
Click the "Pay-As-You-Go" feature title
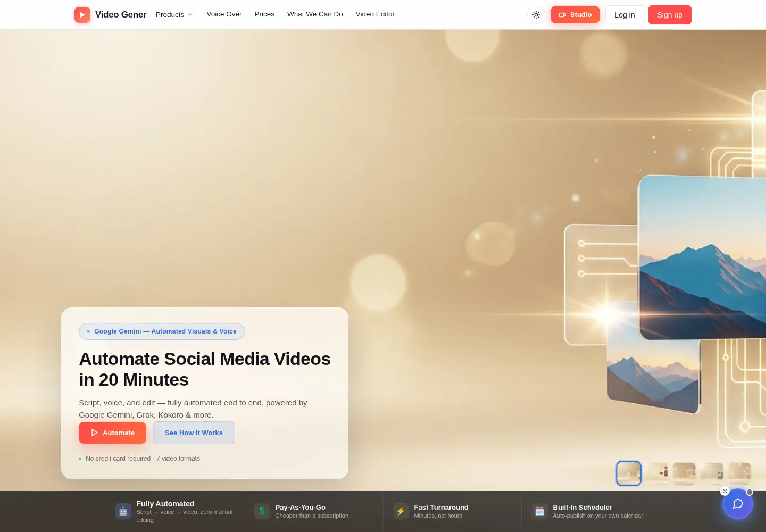click(300, 508)
